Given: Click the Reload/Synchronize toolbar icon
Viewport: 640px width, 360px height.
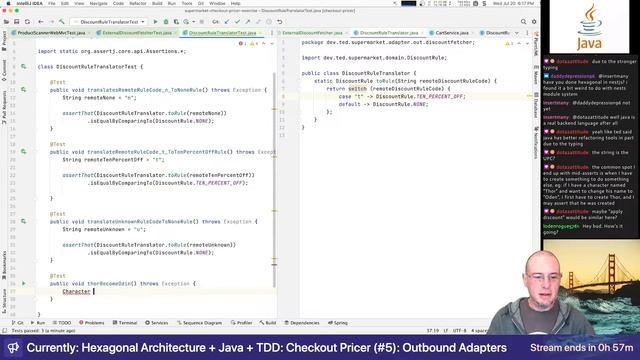Looking at the screenshot, I should pos(27,22).
